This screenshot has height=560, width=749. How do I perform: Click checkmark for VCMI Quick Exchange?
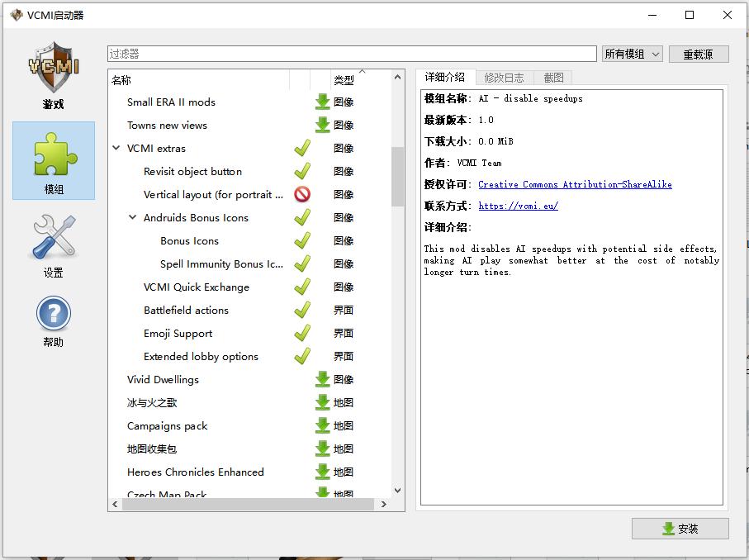(x=302, y=287)
